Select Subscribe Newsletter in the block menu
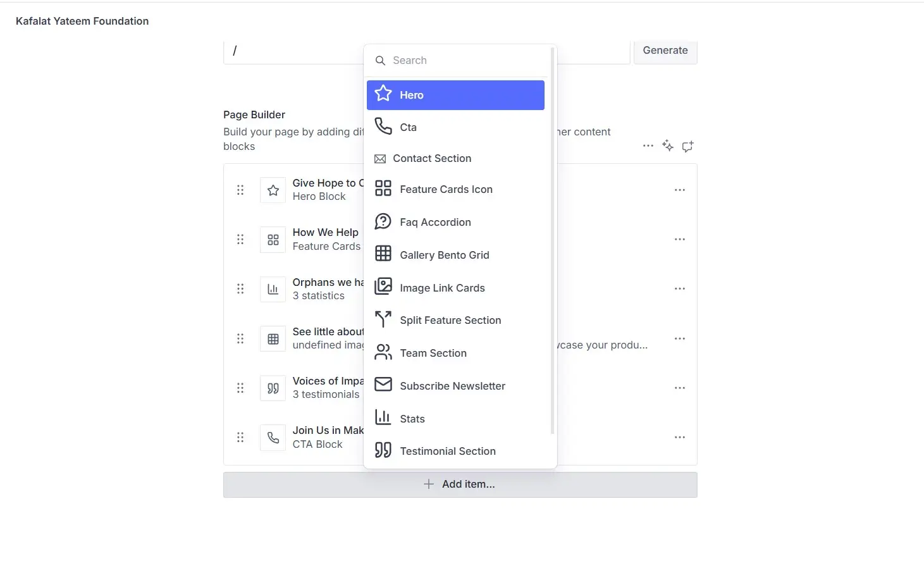Image resolution: width=924 pixels, height=580 pixels. (452, 386)
